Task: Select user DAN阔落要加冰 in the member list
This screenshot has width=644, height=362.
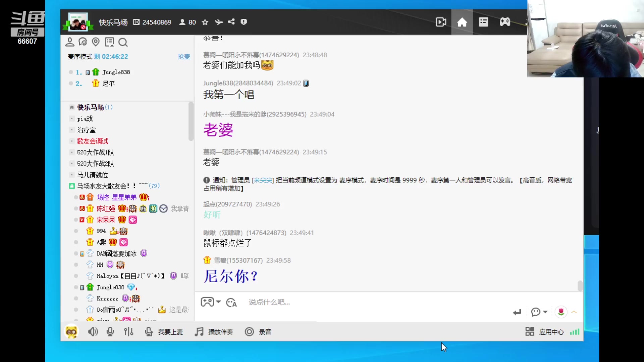Action: tap(116, 253)
